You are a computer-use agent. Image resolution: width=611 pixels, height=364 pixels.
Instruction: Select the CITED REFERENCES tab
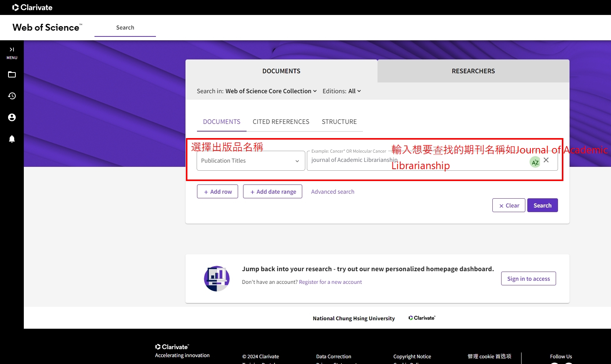pyautogui.click(x=281, y=122)
